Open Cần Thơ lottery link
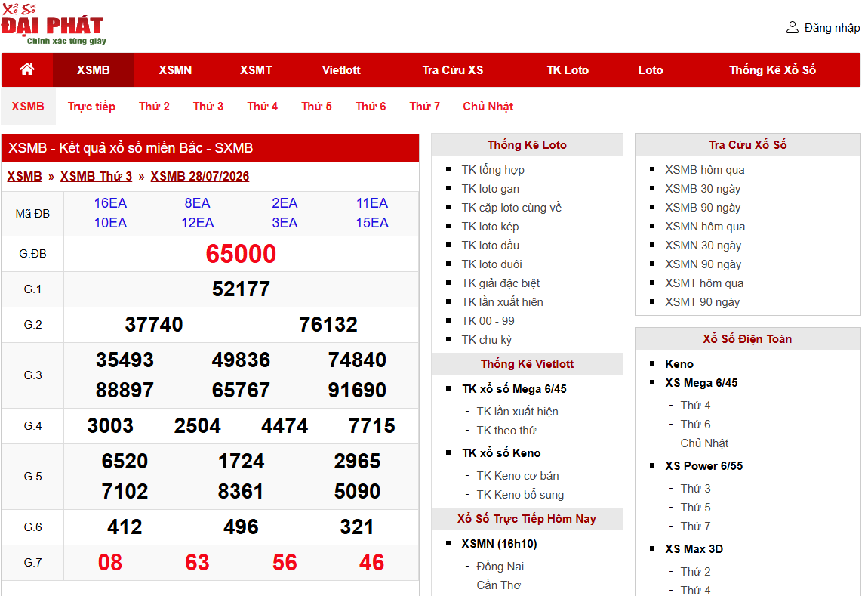Image resolution: width=868 pixels, height=596 pixels. point(498,585)
